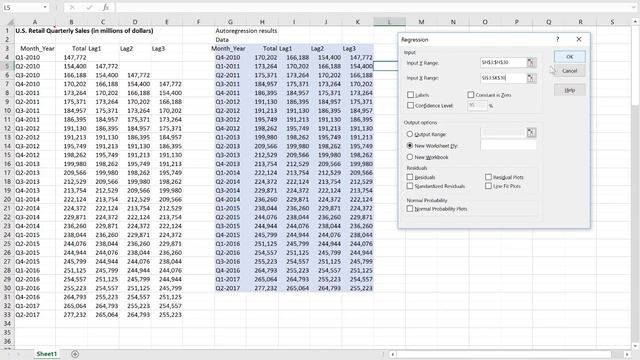This screenshot has height=360, width=640.
Task: Select the Output Range radio button
Action: point(409,134)
